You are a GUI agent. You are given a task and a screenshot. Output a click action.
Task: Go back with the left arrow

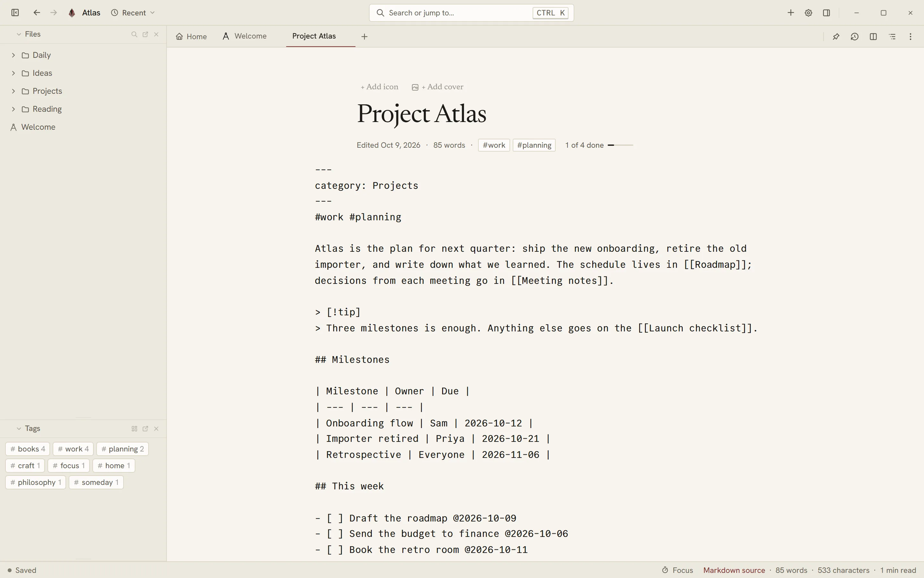pos(37,13)
